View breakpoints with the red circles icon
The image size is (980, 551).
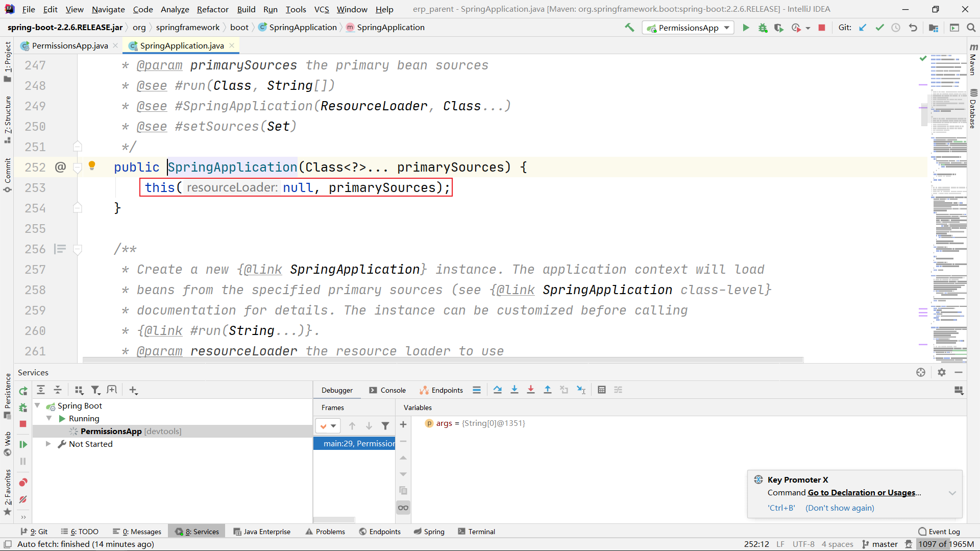coord(23,483)
